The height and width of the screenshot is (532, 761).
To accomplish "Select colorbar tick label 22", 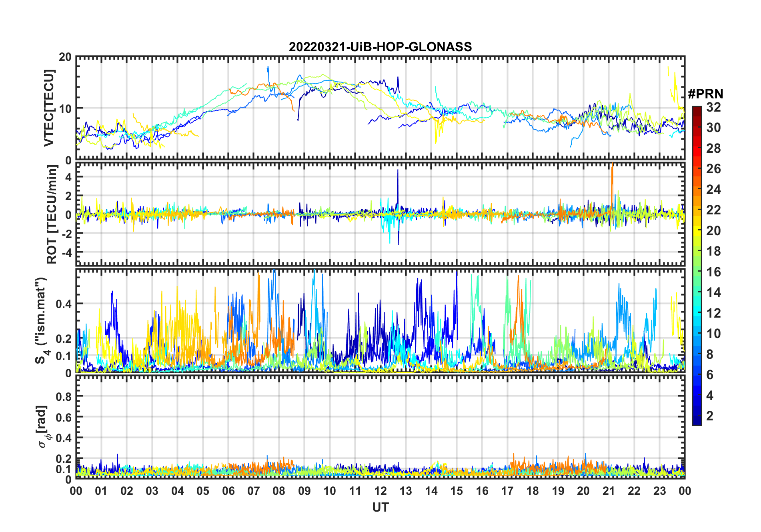I will coord(713,210).
